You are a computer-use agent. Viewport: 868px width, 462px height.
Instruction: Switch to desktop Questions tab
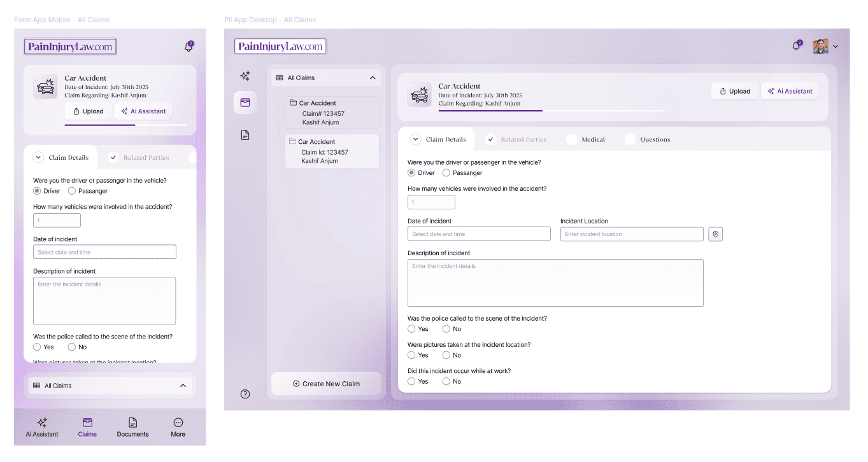pyautogui.click(x=647, y=139)
